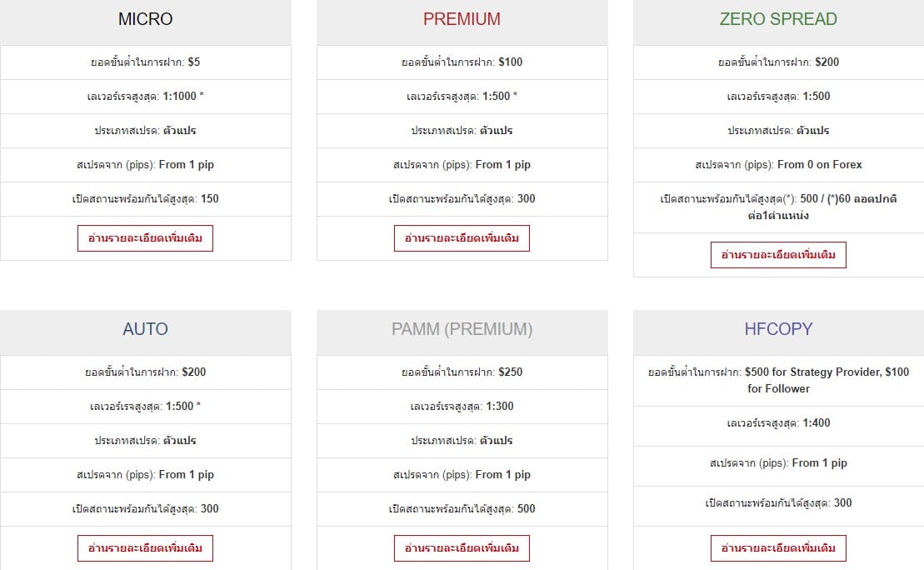Viewport: 924px width, 570px height.
Task: Click the MICRO 1:1000 leverage row
Action: click(x=146, y=96)
